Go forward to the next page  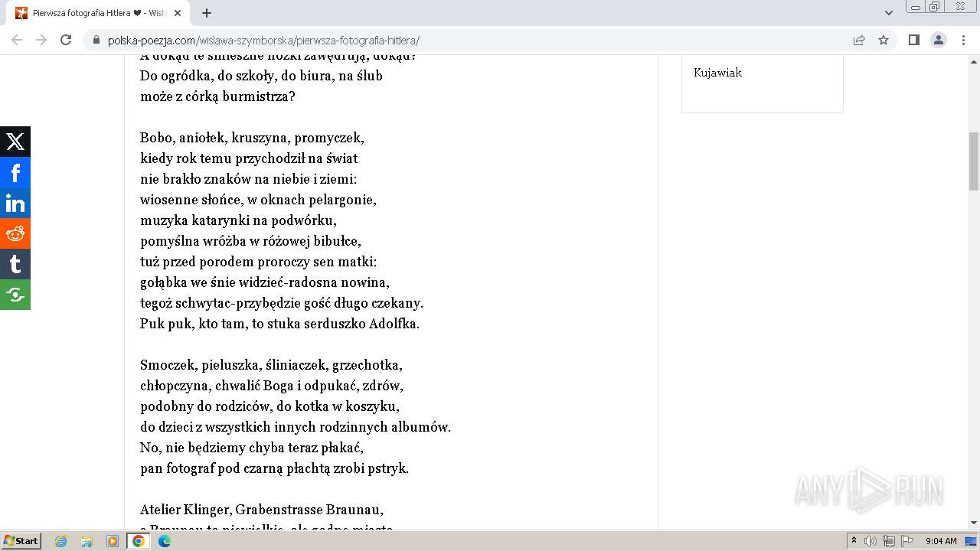pyautogui.click(x=41, y=40)
